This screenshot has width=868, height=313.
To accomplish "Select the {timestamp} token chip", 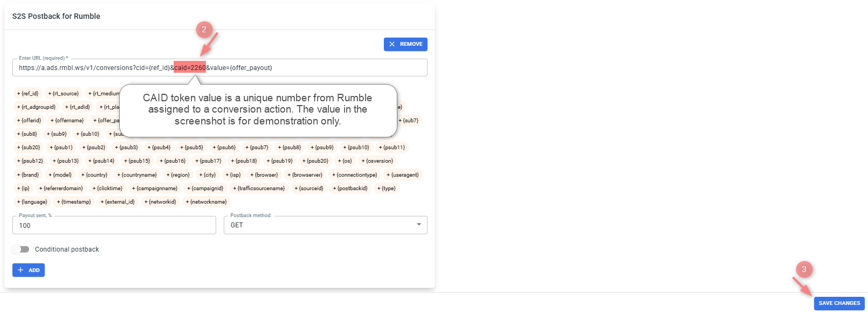I will click(x=74, y=202).
